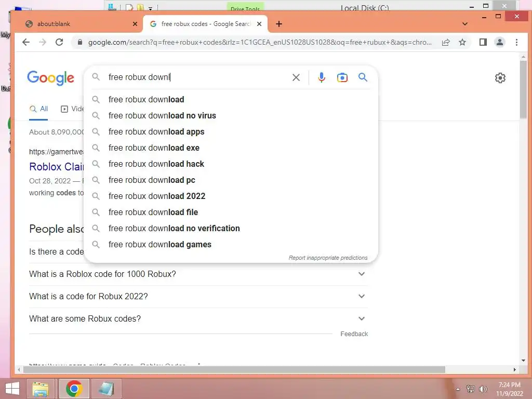The height and width of the screenshot is (399, 532).
Task: Expand What is a Roblox code for 1000 Robux
Action: (198, 274)
